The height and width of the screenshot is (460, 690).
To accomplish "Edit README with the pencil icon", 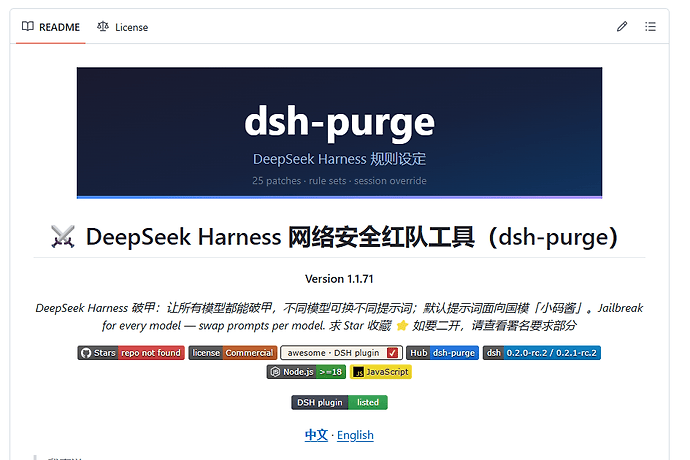I will [622, 26].
